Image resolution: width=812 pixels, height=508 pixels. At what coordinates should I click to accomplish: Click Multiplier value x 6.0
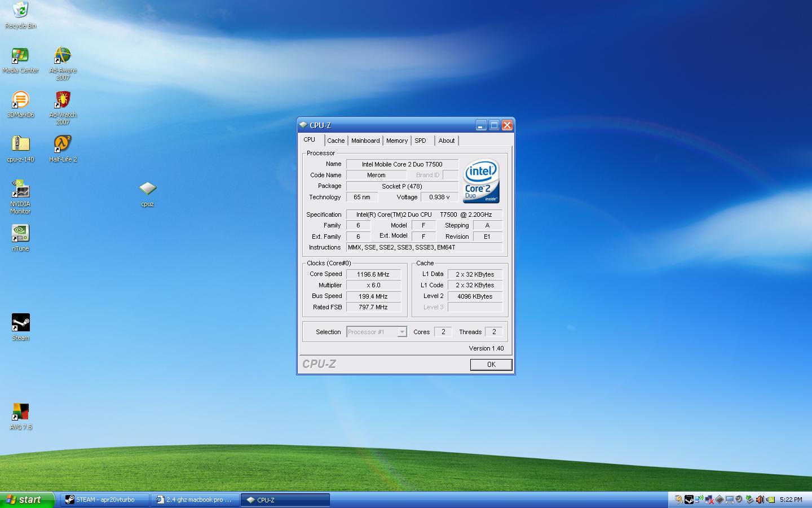tap(373, 285)
